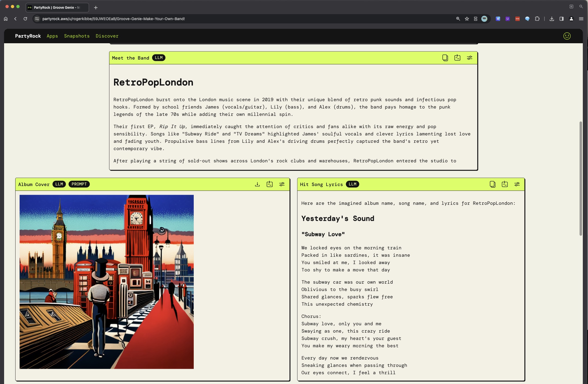Open the Apps navigation item
588x384 pixels.
click(x=52, y=36)
